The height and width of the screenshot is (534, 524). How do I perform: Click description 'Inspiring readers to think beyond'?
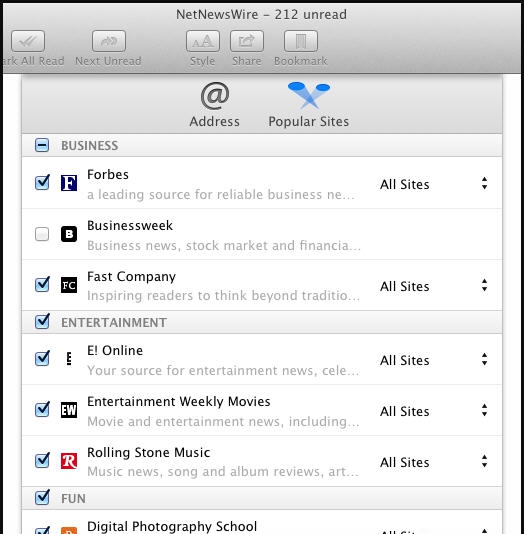click(223, 296)
